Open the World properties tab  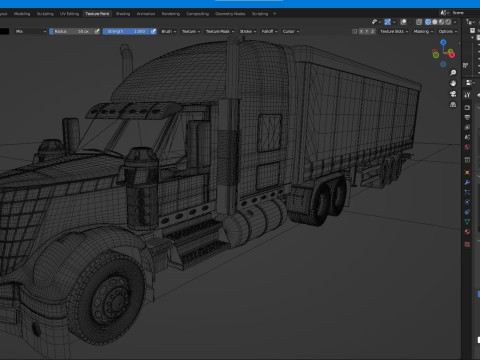(467, 147)
